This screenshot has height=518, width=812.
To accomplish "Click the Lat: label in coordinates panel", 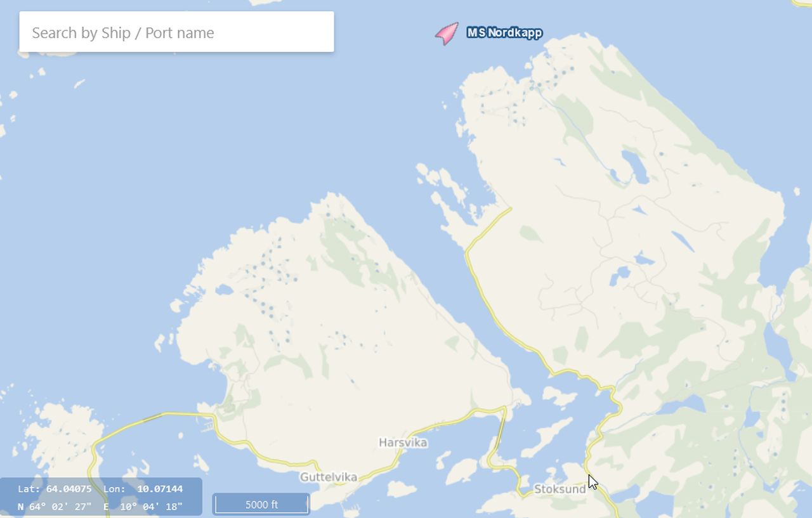I will click(29, 489).
